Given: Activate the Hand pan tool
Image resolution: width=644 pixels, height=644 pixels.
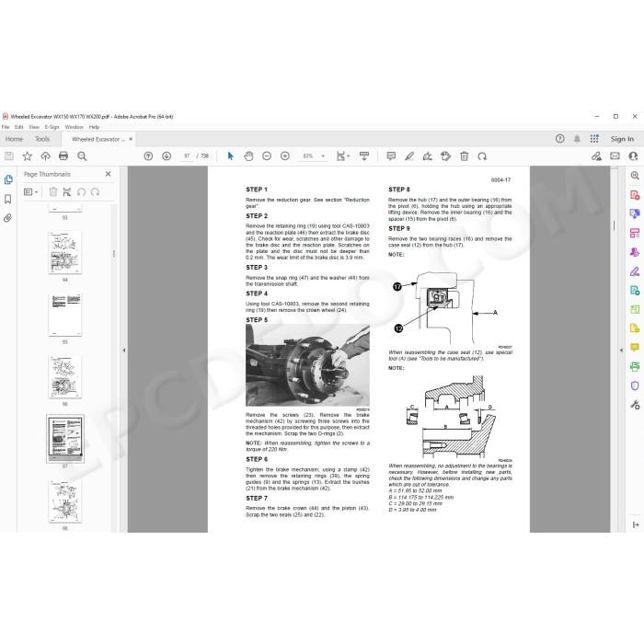Looking at the screenshot, I should click(x=248, y=156).
